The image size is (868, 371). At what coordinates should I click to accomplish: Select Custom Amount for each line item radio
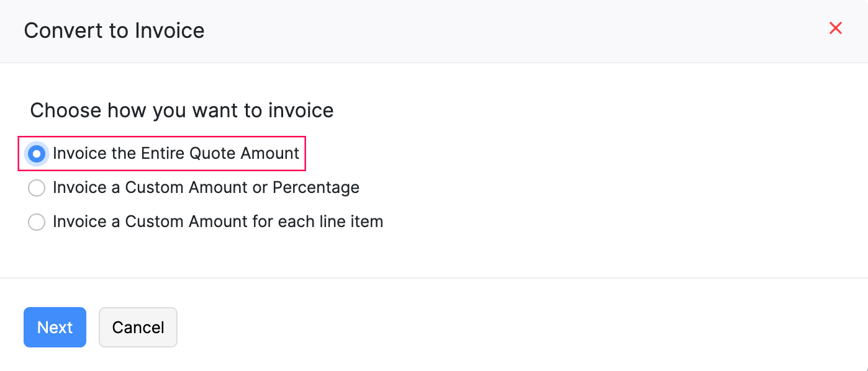37,222
